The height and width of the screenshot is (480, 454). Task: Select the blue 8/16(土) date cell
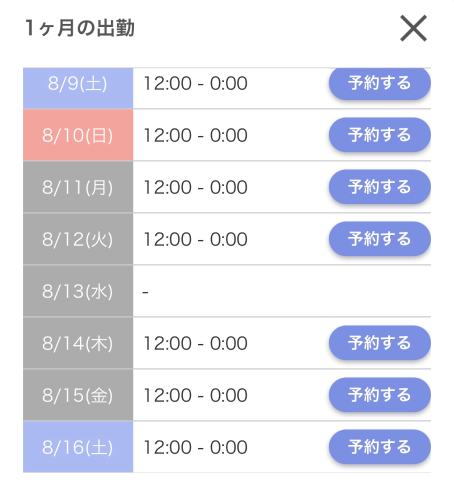point(78,447)
